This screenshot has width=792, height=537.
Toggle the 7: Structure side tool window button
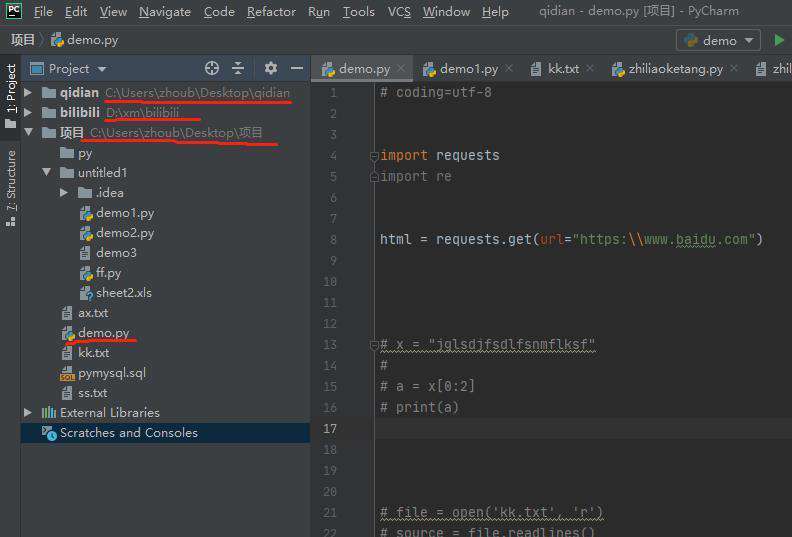point(11,187)
